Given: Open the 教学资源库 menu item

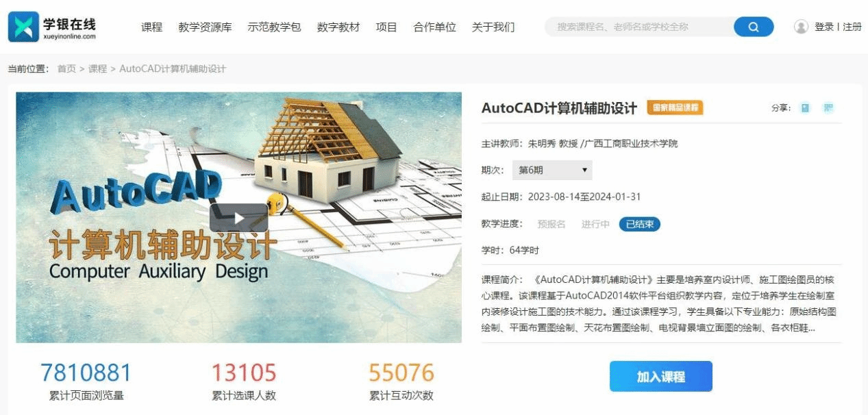Looking at the screenshot, I should 205,27.
